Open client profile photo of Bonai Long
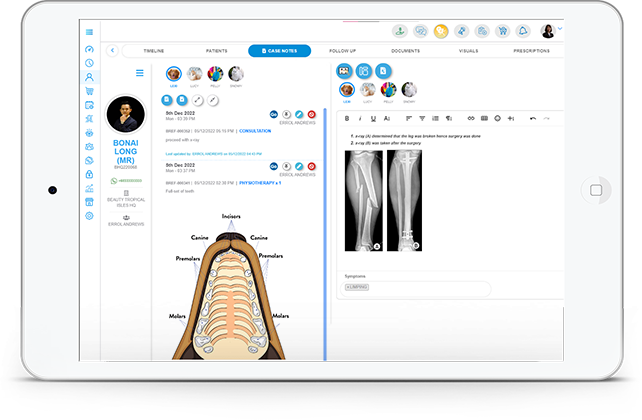This screenshot has width=642, height=420. tap(126, 114)
